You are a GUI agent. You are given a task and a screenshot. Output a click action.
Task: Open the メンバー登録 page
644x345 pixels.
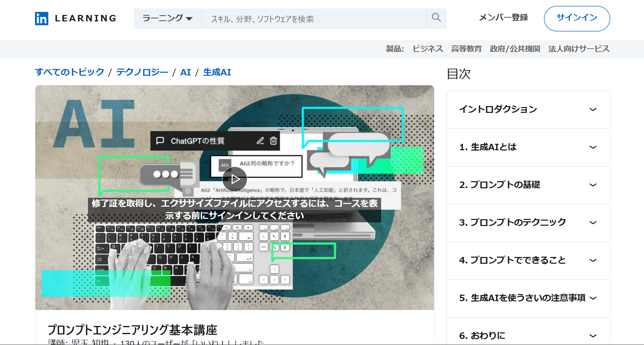[x=503, y=18]
